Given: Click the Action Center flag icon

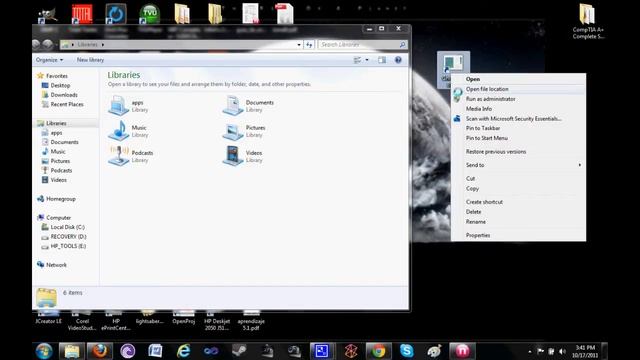Looking at the screenshot, I should coord(540,351).
